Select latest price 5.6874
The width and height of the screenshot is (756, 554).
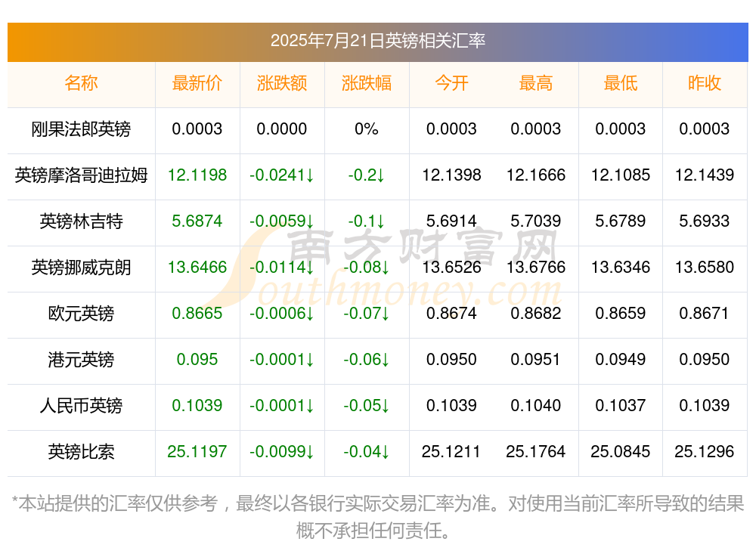(x=197, y=221)
